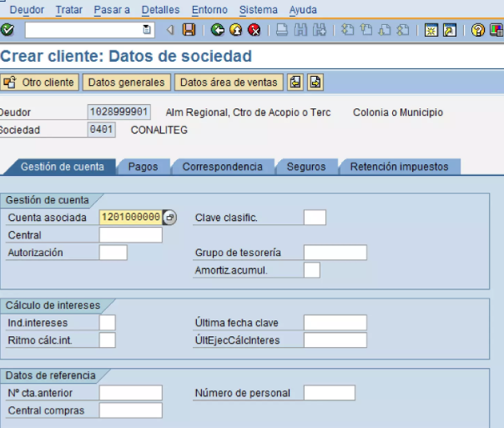Click the Datos generales button
Screen dimensions: 504x428
tap(127, 83)
